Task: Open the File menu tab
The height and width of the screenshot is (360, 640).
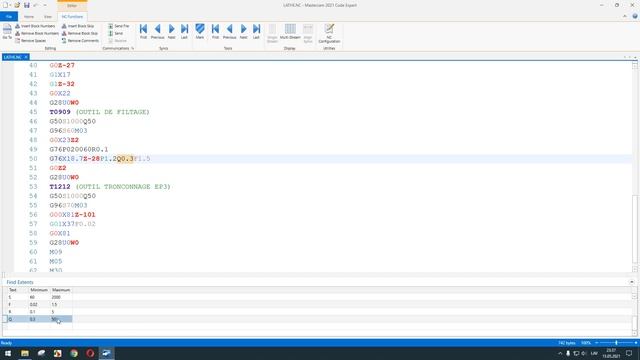Action: click(x=9, y=17)
